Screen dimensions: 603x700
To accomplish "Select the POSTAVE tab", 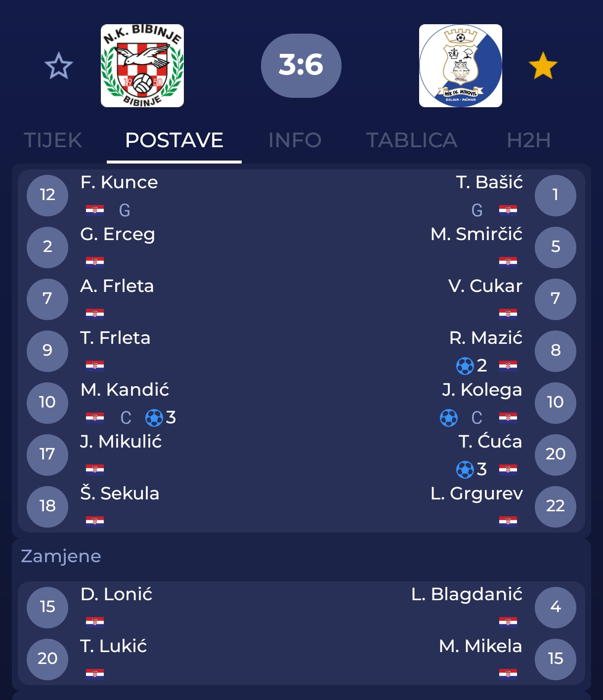I will tap(174, 140).
